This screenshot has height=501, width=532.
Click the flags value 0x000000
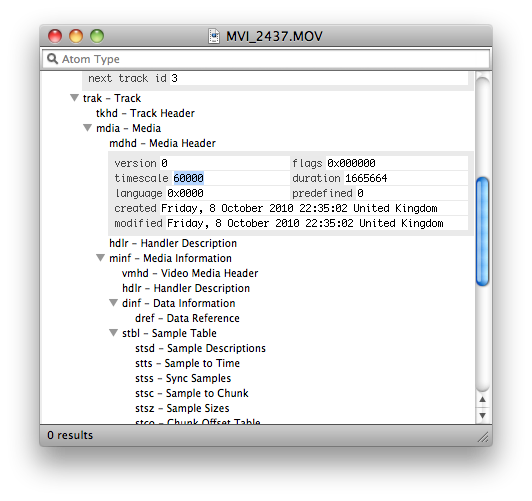(351, 163)
